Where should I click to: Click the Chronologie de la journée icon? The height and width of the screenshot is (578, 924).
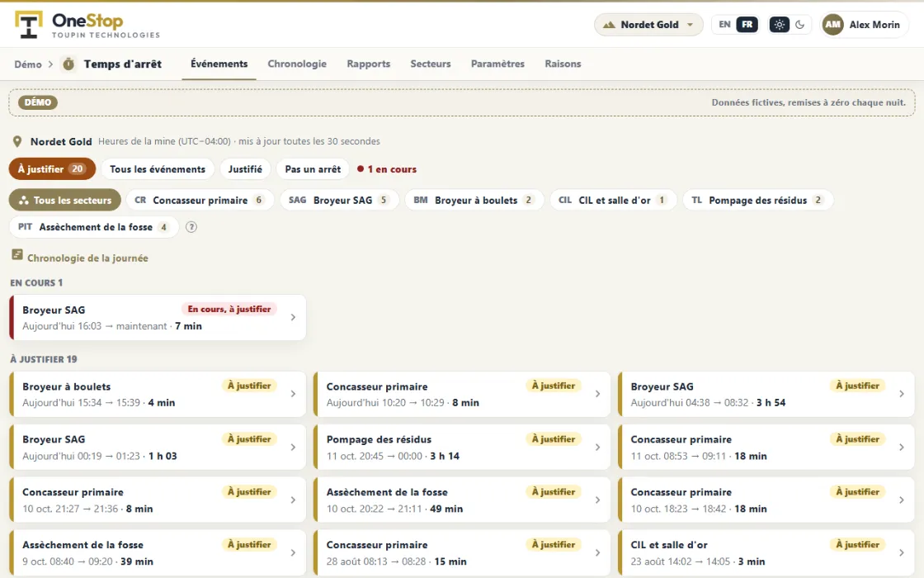point(17,255)
